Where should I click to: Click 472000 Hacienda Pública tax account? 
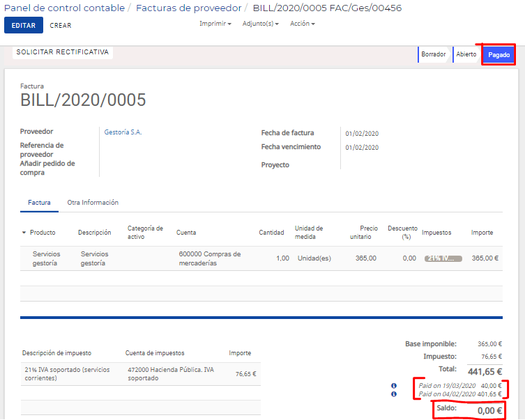pyautogui.click(x=171, y=374)
